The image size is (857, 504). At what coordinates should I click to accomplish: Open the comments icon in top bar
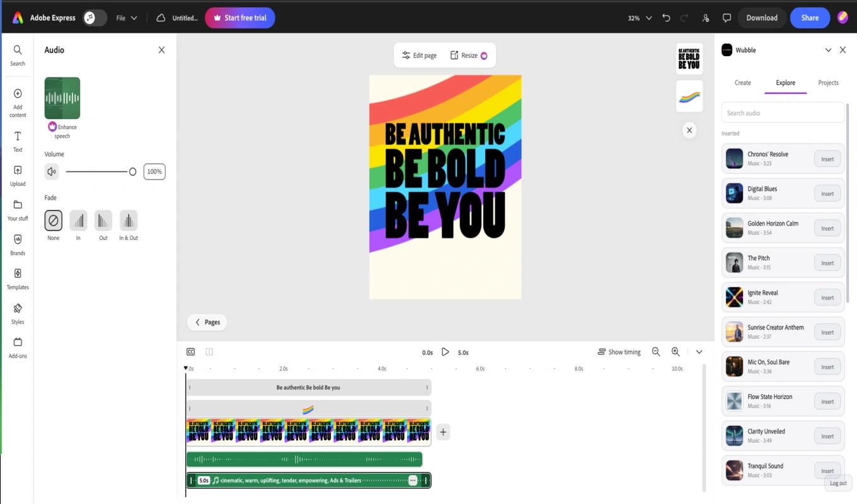coord(727,18)
